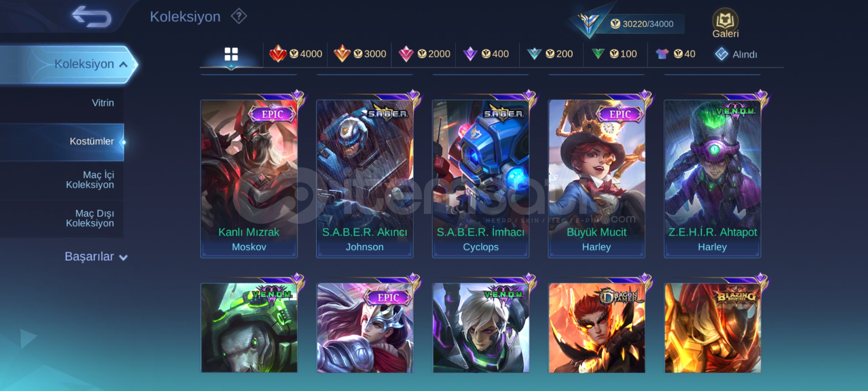The height and width of the screenshot is (391, 868).
Task: Tap the back arrow icon
Action: click(92, 16)
